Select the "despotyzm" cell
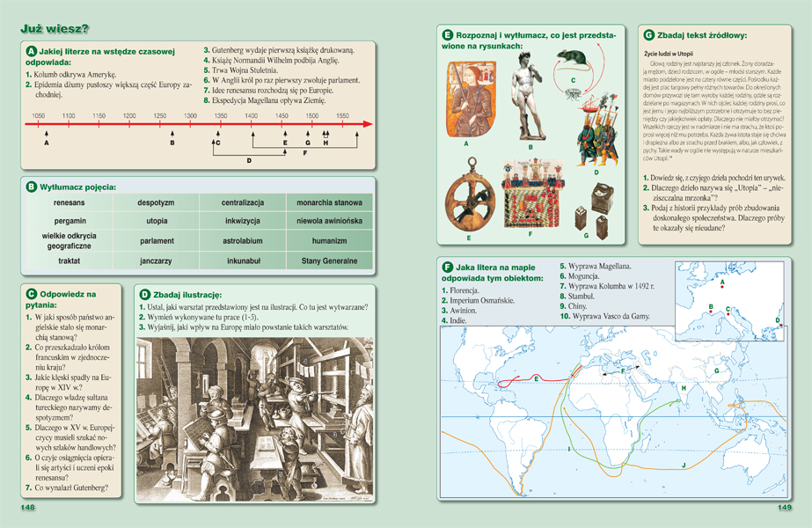The width and height of the screenshot is (812, 528). [x=156, y=202]
